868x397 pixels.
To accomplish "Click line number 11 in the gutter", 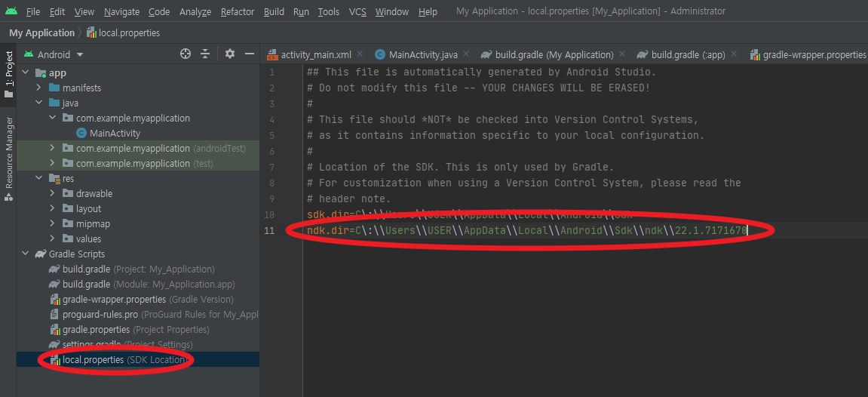I will pyautogui.click(x=269, y=230).
